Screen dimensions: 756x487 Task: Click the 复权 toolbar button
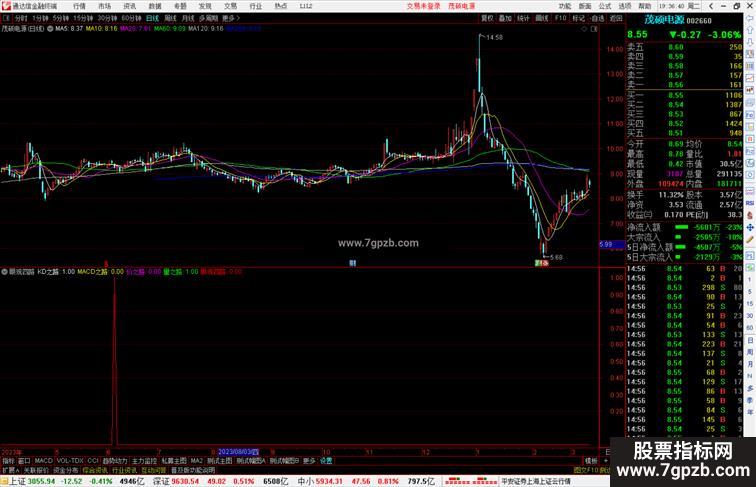[487, 18]
